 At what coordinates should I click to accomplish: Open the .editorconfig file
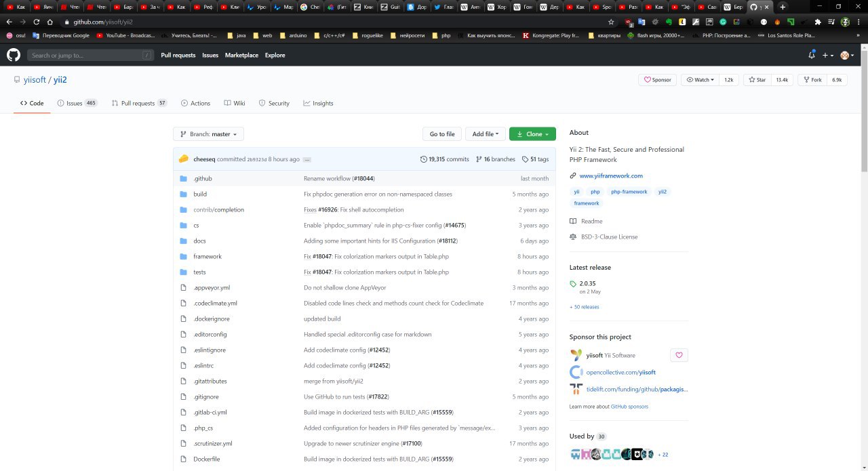coord(210,334)
